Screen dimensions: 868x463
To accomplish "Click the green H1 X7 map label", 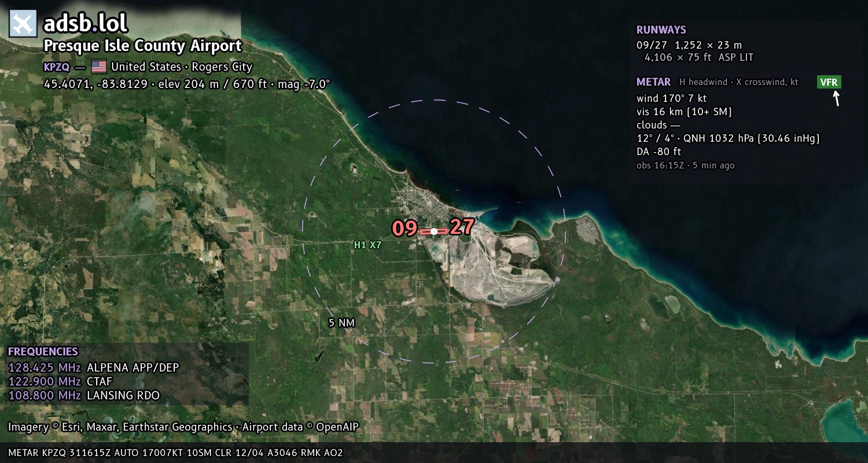I will [x=368, y=245].
